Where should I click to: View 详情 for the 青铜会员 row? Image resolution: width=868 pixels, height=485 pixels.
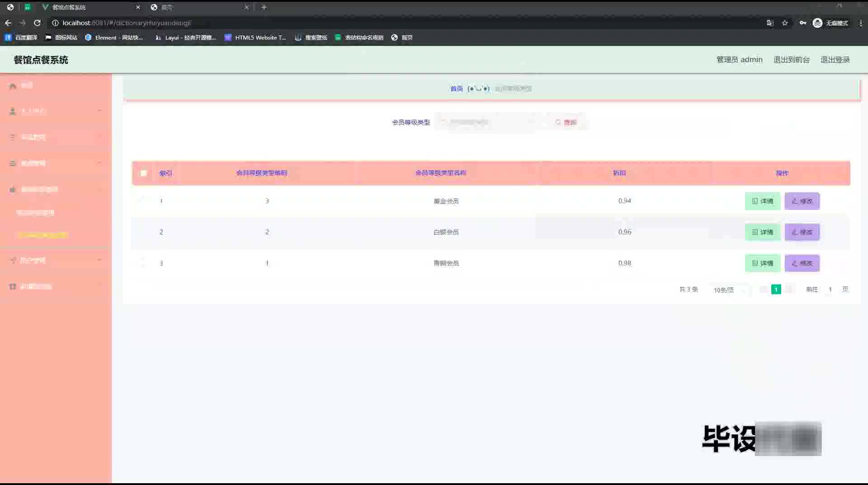coord(763,263)
